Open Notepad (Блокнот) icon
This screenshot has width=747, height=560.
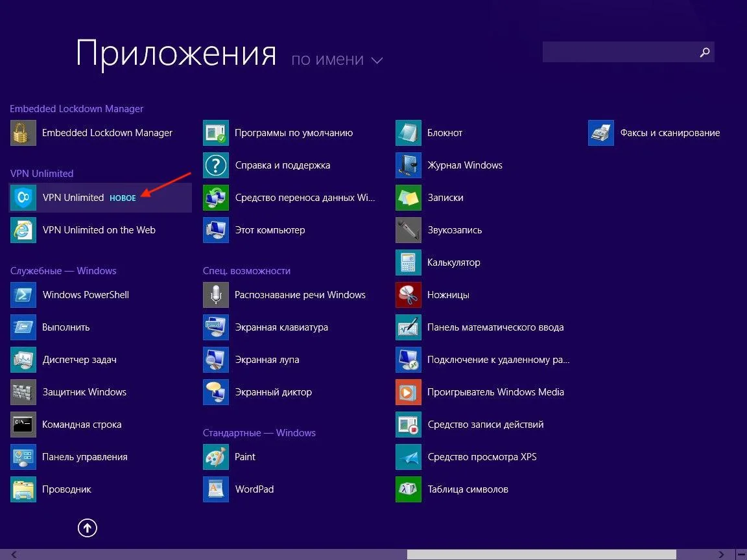coord(409,133)
